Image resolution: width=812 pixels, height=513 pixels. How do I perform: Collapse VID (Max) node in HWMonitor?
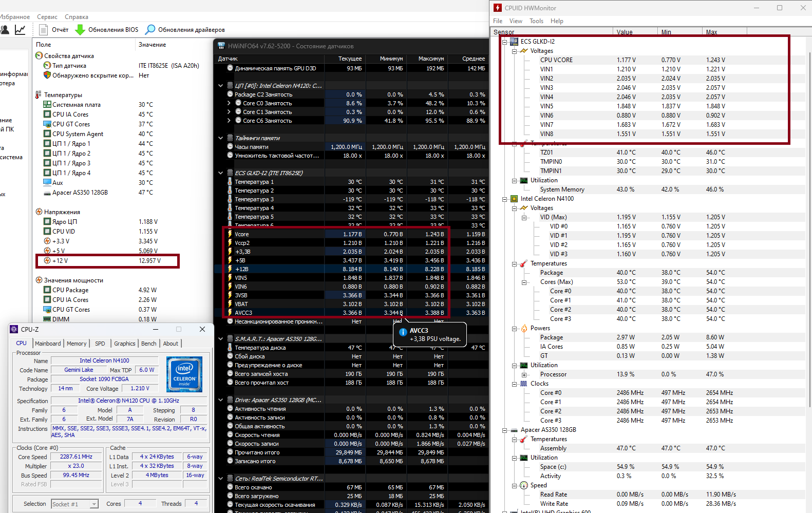tap(524, 217)
